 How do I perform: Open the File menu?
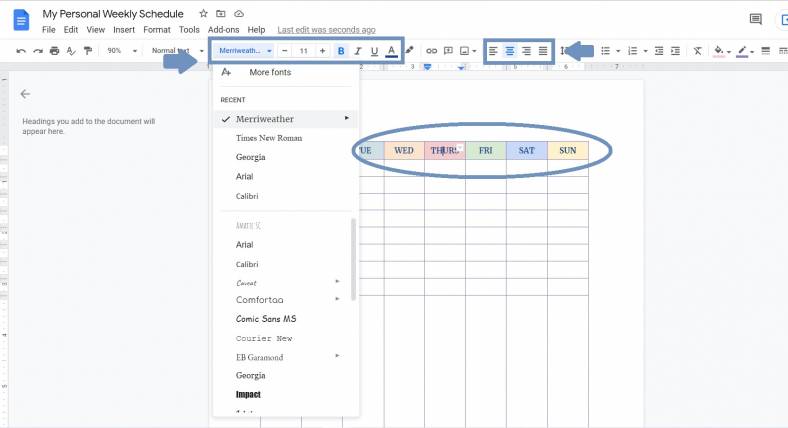[x=49, y=30]
